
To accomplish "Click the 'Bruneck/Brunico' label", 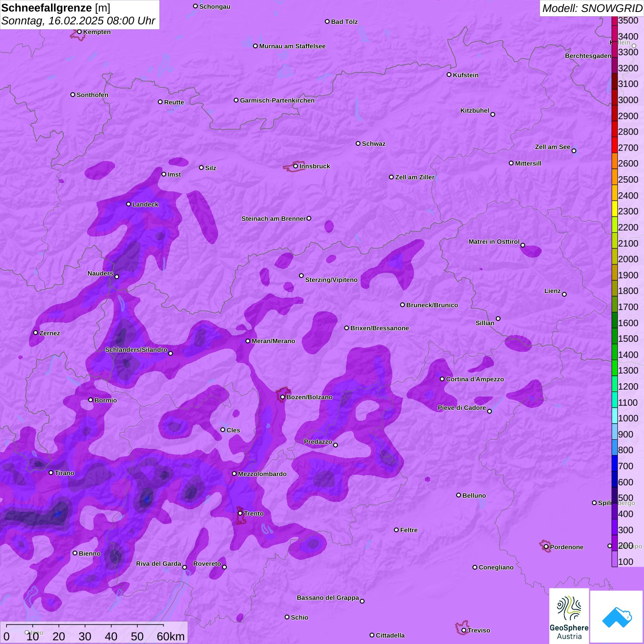I will pos(432,305).
